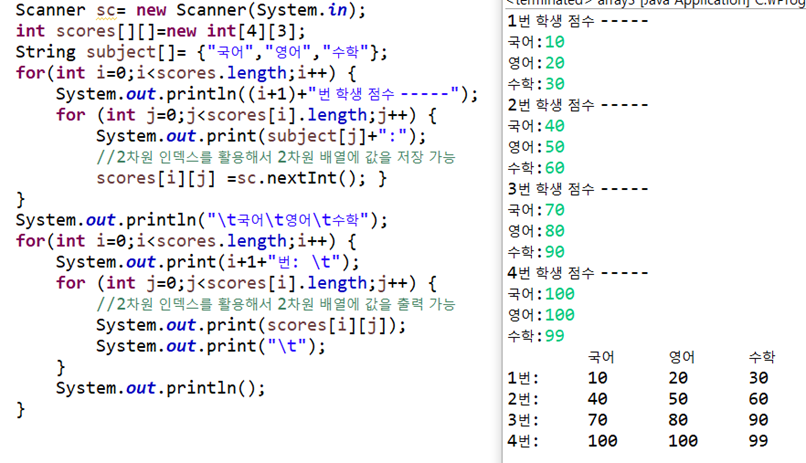Click the value 60 in the 2번: table row
806x463 pixels.
point(759,399)
